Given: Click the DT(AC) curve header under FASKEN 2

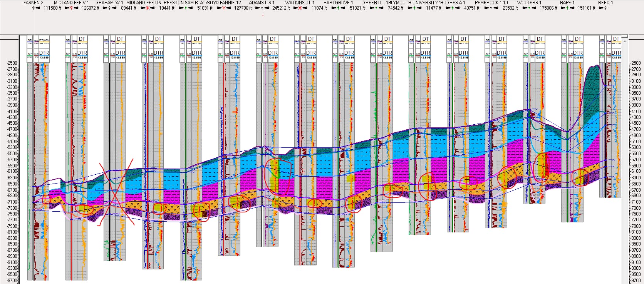Looking at the screenshot, I should (44, 40).
